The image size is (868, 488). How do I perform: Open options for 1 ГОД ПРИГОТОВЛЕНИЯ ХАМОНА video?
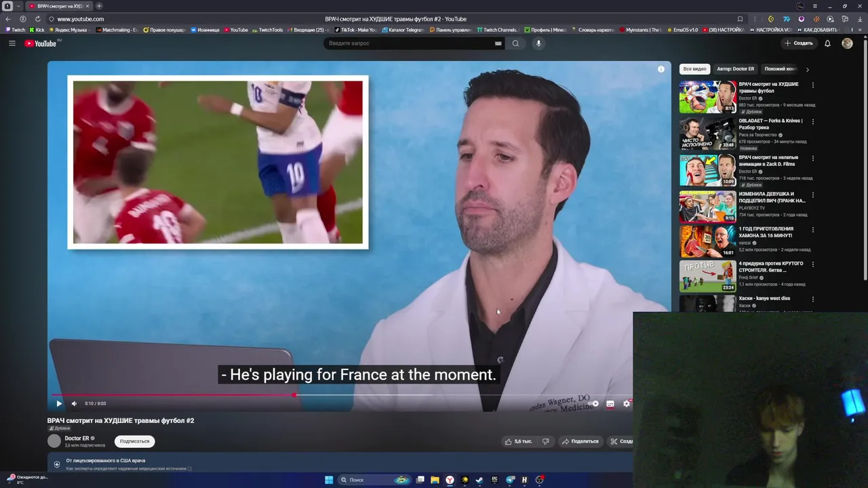pyautogui.click(x=812, y=230)
